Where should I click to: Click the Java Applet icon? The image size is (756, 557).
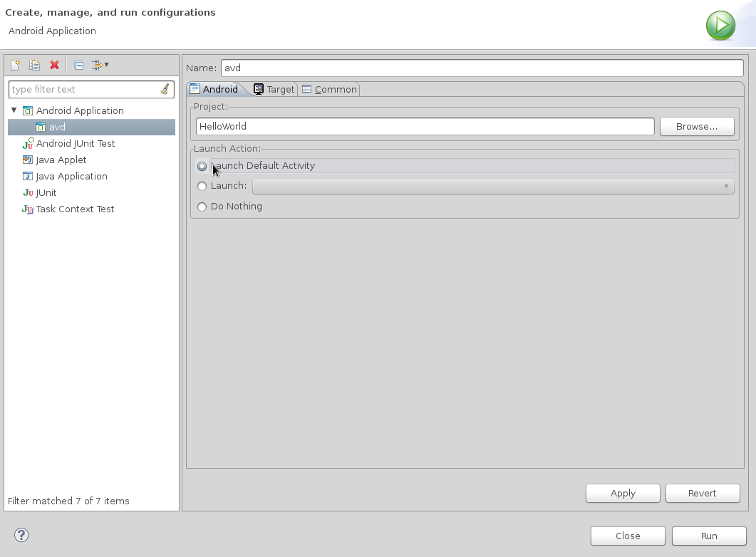click(x=28, y=160)
